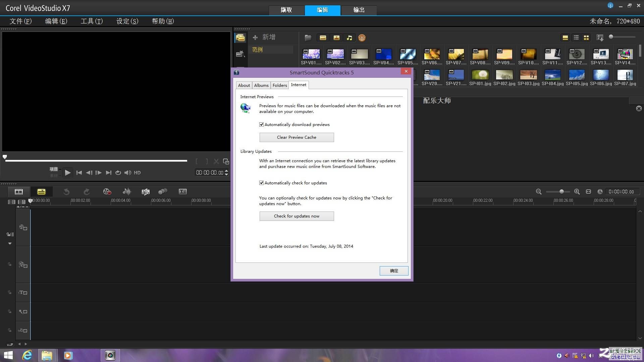This screenshot has height=362, width=644.
Task: Sort clips in the library
Action: pos(600,38)
